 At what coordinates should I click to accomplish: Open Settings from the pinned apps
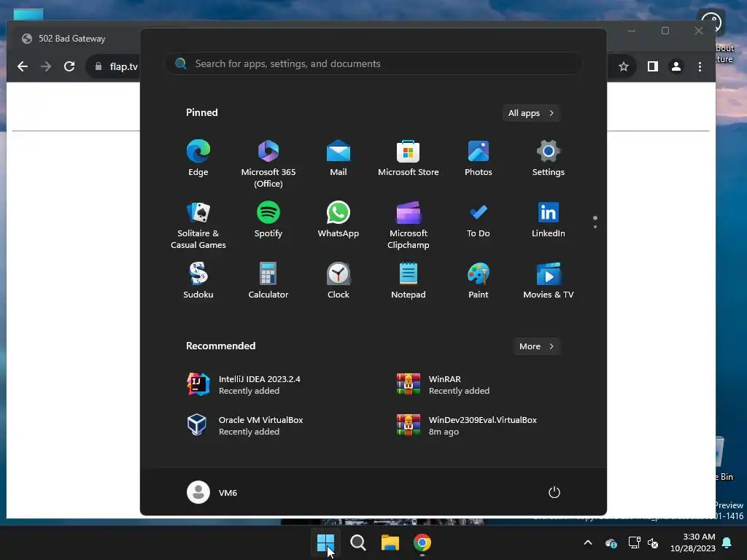pos(549,157)
